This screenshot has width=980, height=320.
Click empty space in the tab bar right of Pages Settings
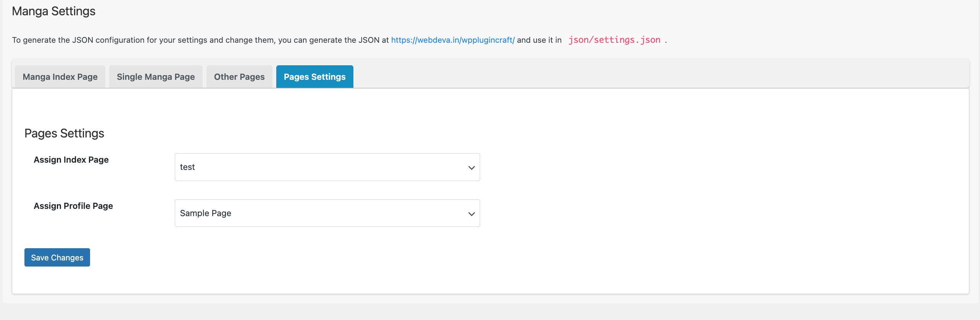(x=649, y=74)
